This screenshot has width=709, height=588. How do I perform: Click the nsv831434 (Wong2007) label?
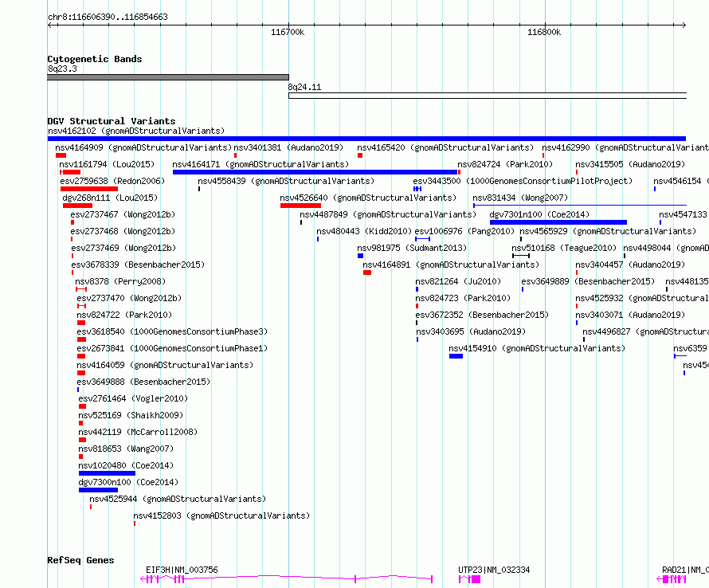520,198
